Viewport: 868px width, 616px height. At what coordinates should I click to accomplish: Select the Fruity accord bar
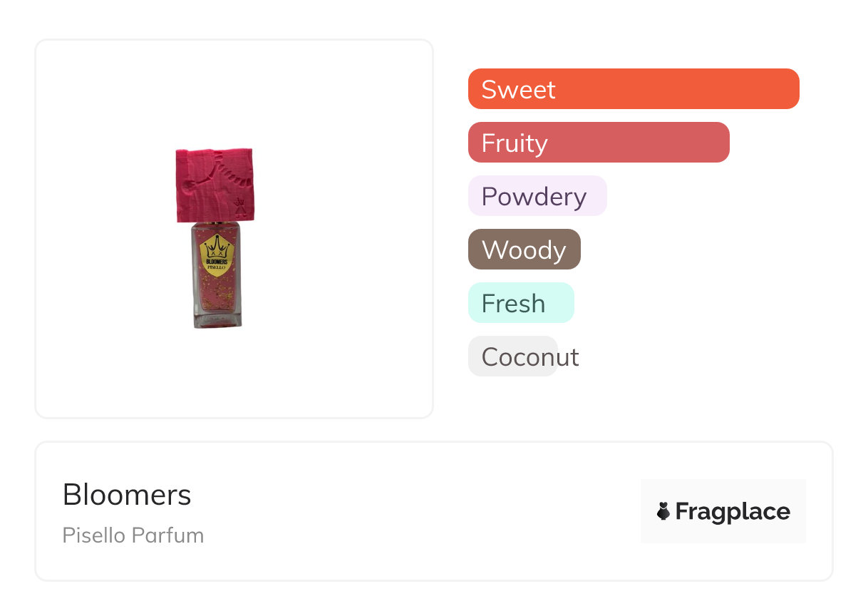click(x=598, y=143)
